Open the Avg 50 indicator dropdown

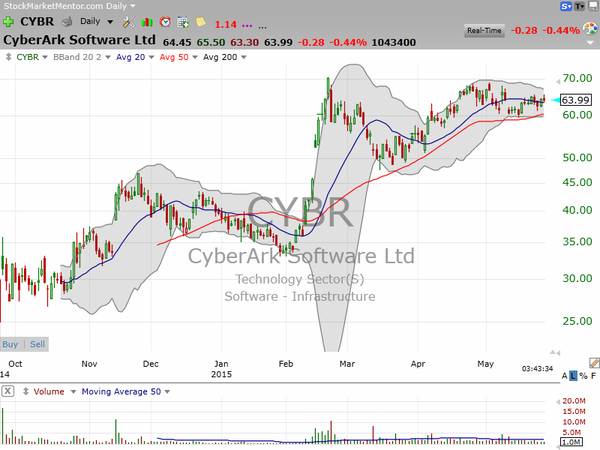[x=195, y=57]
